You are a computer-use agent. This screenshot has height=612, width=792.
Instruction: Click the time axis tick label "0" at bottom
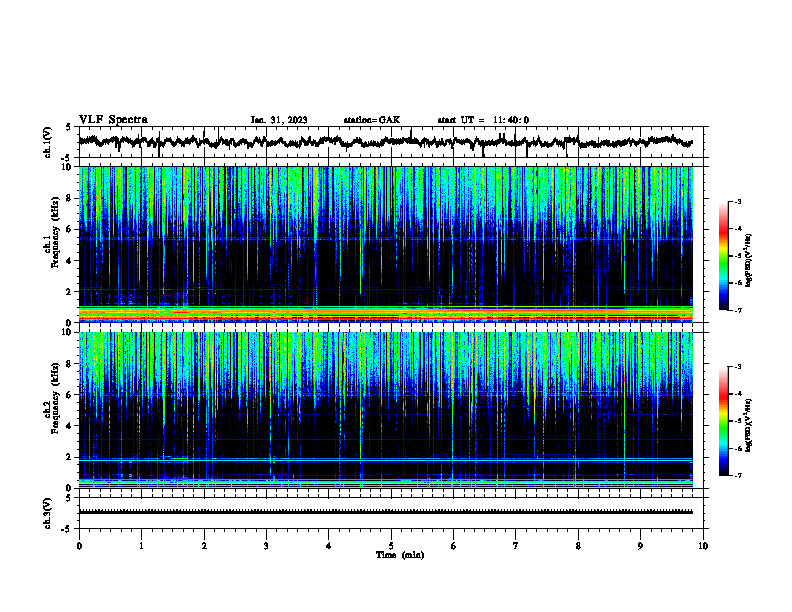tap(79, 546)
